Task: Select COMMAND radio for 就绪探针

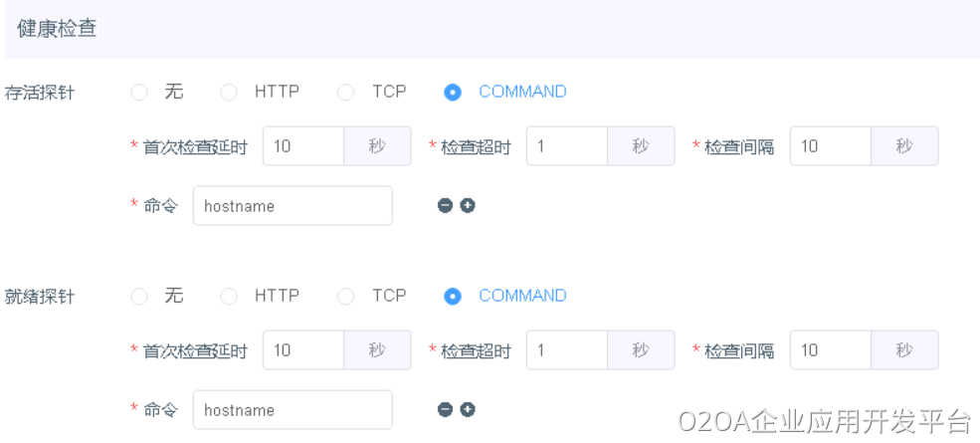Action: point(453,297)
